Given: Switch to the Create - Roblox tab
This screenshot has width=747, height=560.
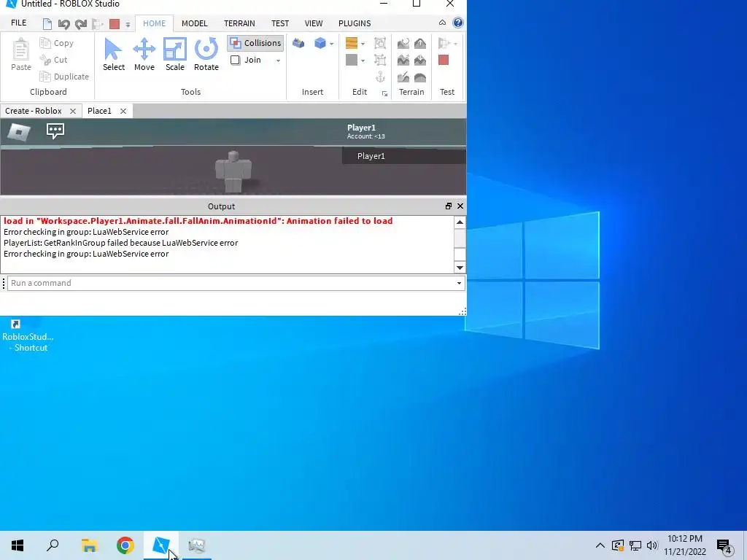Looking at the screenshot, I should 34,111.
